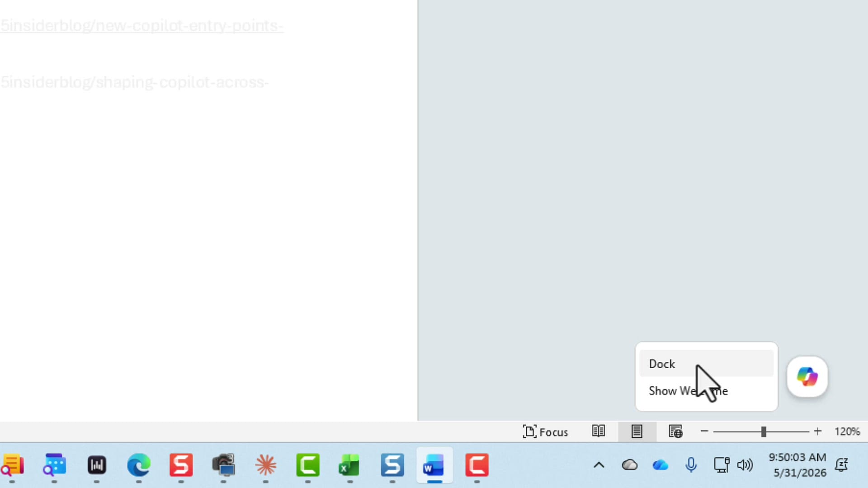Open the volume speaker tray icon
Image resolution: width=868 pixels, height=488 pixels.
(745, 465)
